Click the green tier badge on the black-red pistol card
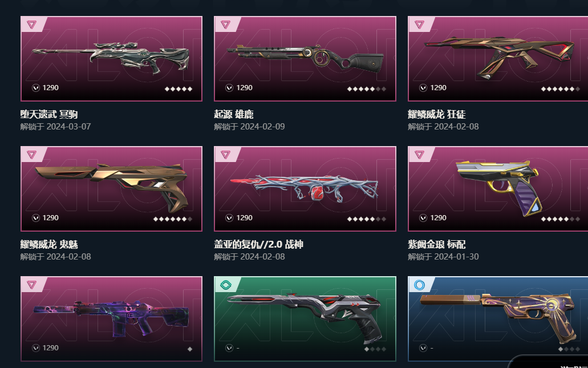588x368 pixels. click(226, 285)
